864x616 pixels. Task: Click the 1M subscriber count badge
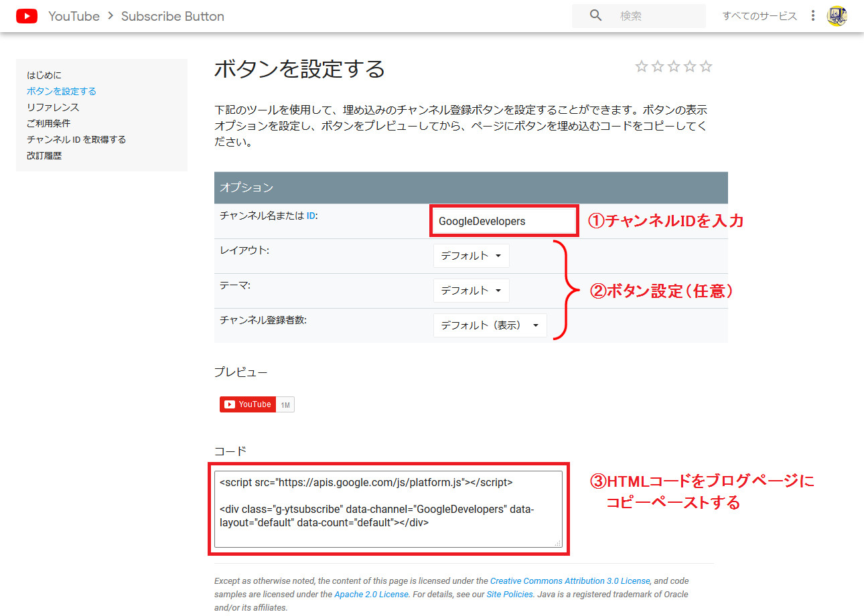click(x=285, y=404)
